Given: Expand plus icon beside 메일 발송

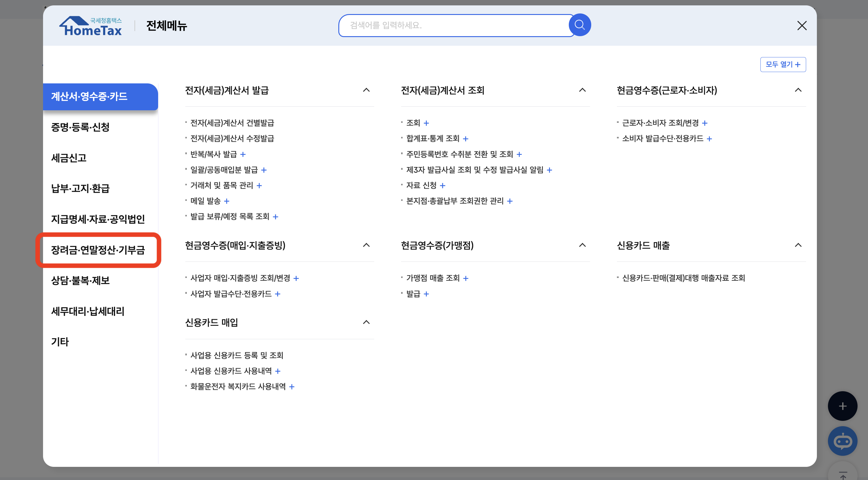Looking at the screenshot, I should pos(227,201).
